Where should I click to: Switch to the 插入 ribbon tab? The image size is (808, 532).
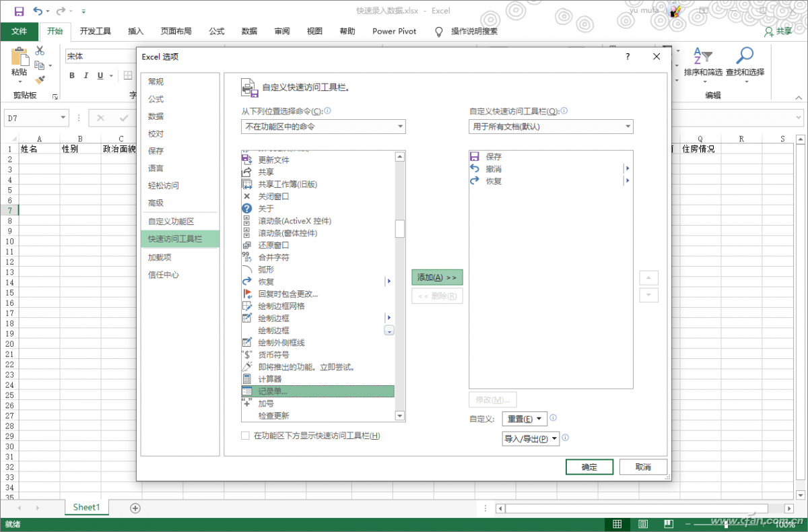[136, 31]
